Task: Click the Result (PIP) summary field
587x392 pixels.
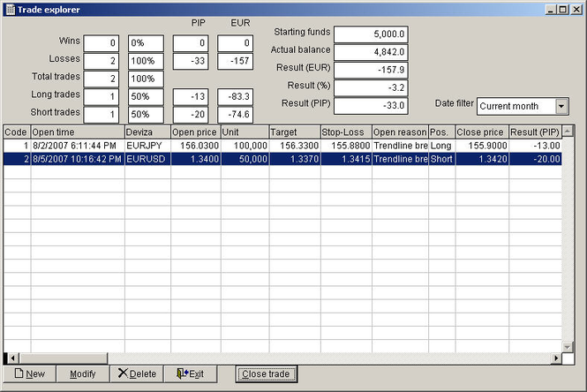Action: (371, 106)
